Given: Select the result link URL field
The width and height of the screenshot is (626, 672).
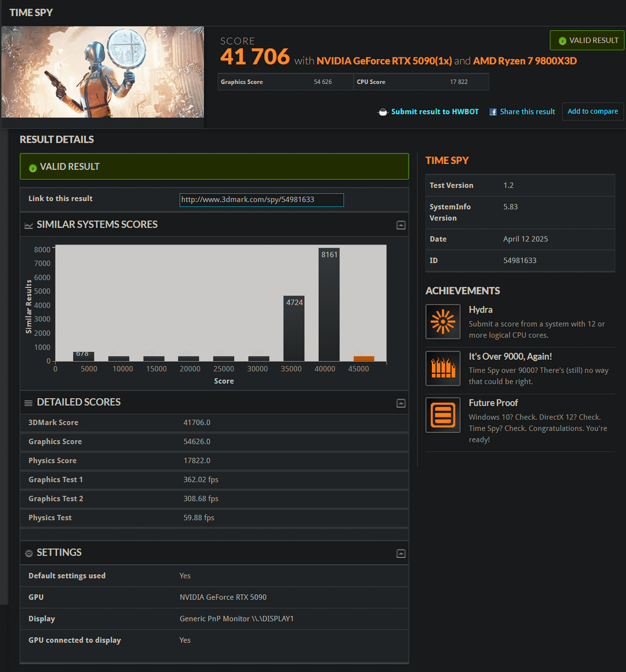Looking at the screenshot, I should (x=261, y=199).
